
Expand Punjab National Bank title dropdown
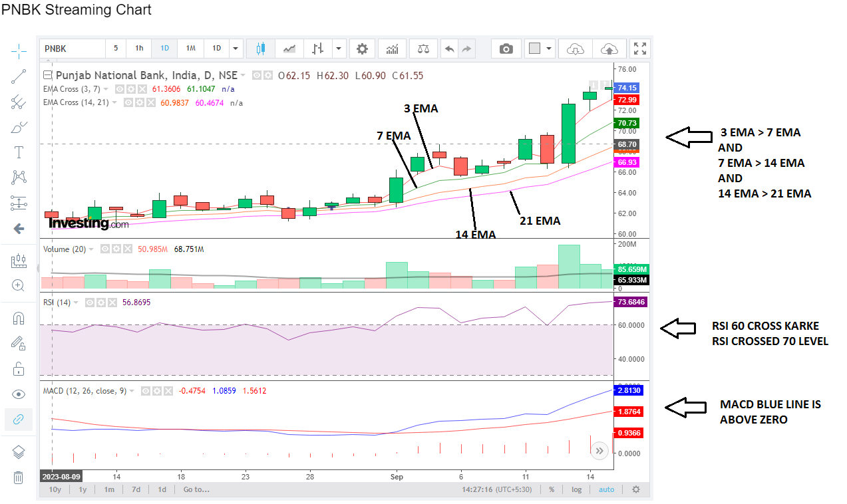point(243,76)
